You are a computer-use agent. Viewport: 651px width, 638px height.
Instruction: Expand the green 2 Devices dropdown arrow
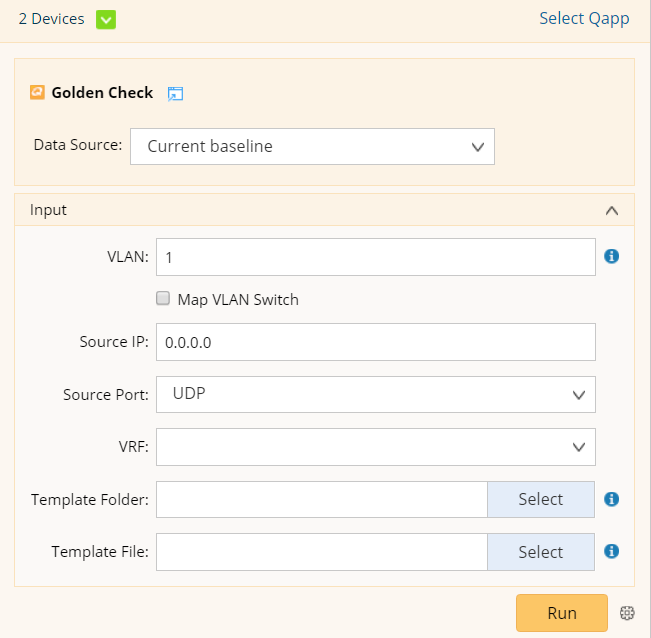[x=105, y=19]
